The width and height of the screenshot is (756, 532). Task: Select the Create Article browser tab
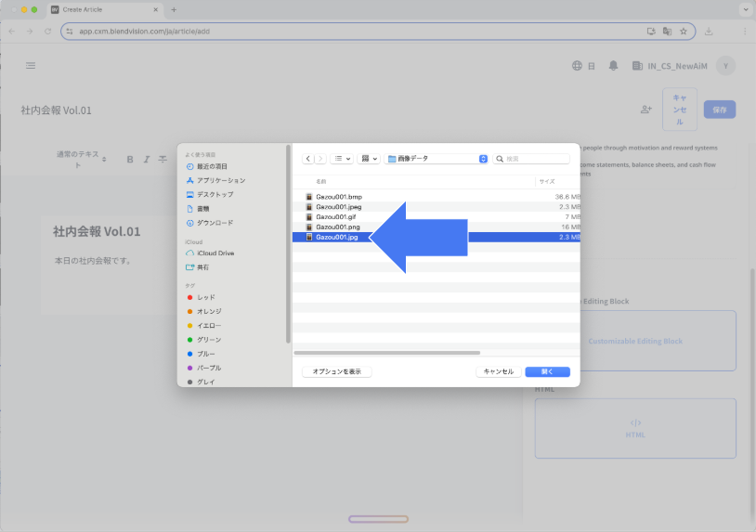click(104, 9)
